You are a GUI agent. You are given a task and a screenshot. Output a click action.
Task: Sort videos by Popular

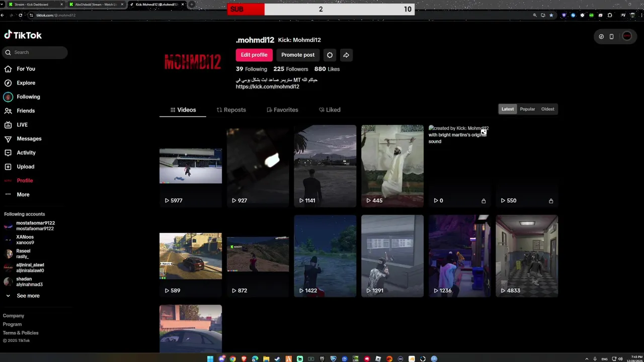coord(527,109)
